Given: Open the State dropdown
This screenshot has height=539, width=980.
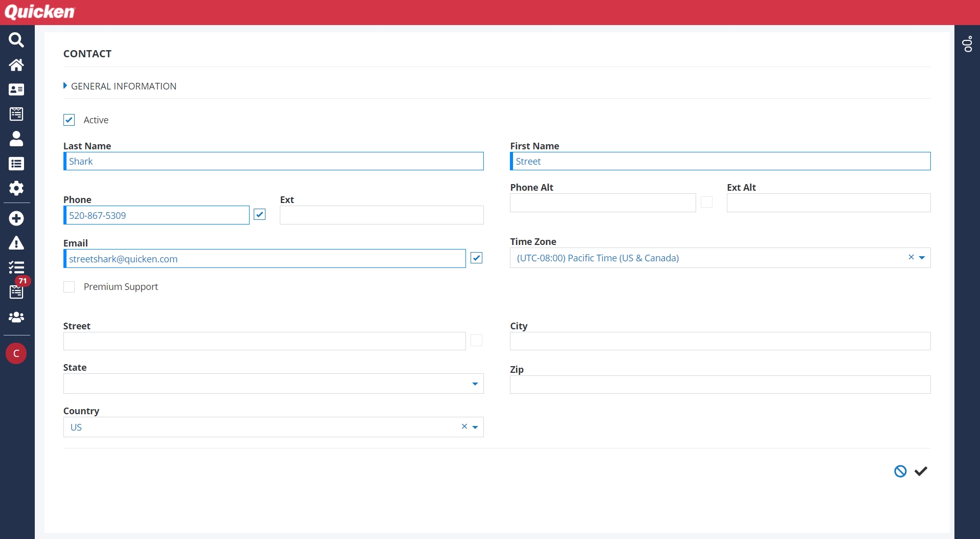Looking at the screenshot, I should [475, 384].
